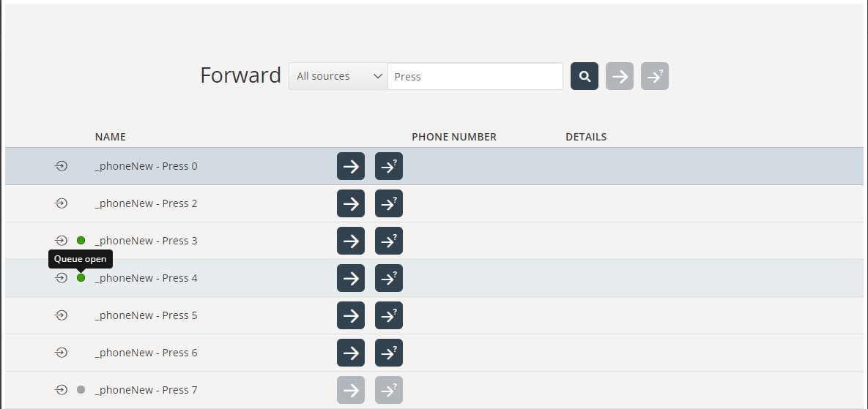Image resolution: width=868 pixels, height=409 pixels.
Task: Click grey status dot for Press 7
Action: (81, 390)
